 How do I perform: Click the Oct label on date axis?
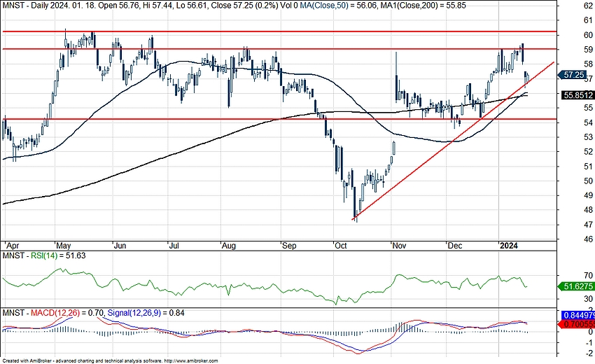point(341,246)
